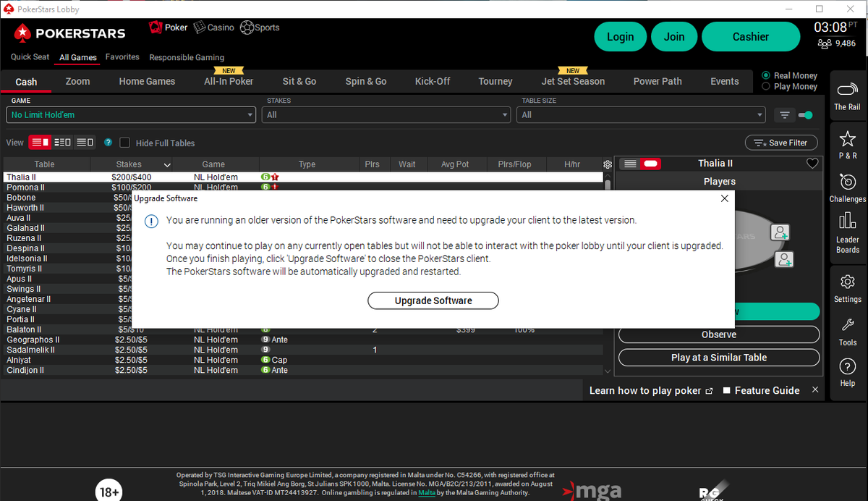This screenshot has height=501, width=868.
Task: Switch to the Zoom tab
Action: coord(77,81)
